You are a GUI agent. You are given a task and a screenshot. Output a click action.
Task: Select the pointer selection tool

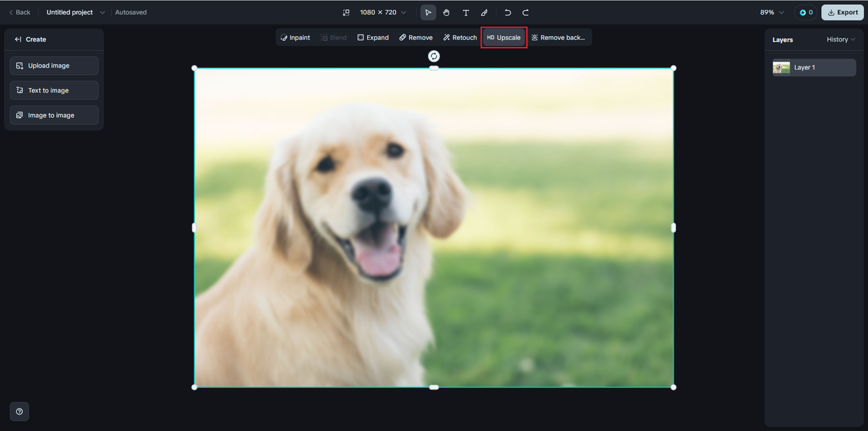click(428, 12)
